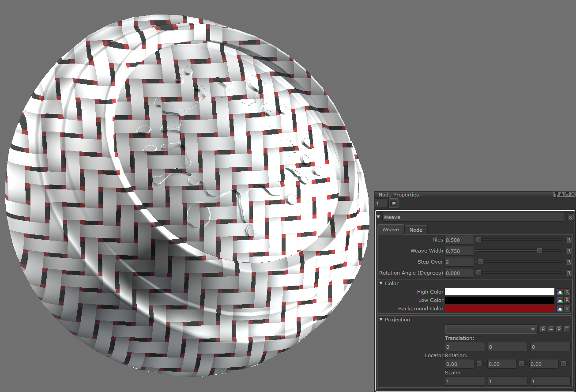Image resolution: width=576 pixels, height=392 pixels.
Task: Float the Node Properties panel
Action: coord(567,195)
